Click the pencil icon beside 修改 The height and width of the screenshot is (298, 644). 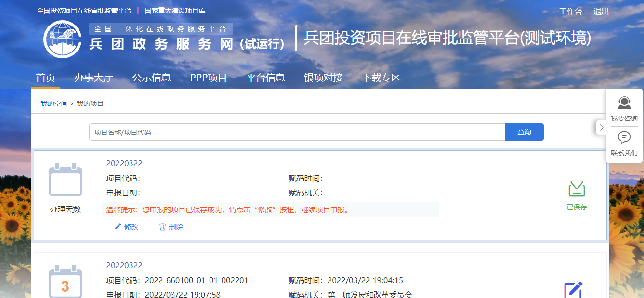118,227
